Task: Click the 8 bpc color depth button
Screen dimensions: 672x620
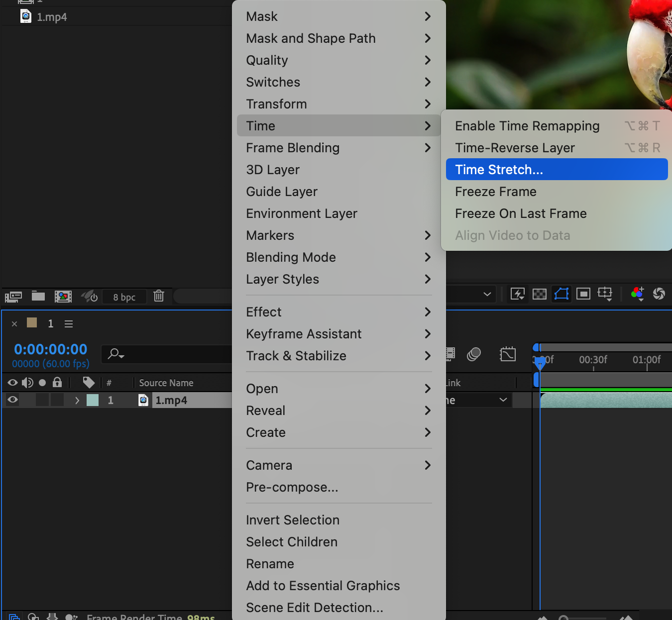Action: point(124,297)
